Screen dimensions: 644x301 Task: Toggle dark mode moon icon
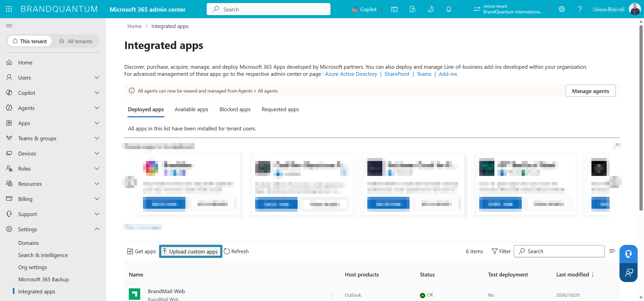[x=431, y=9]
